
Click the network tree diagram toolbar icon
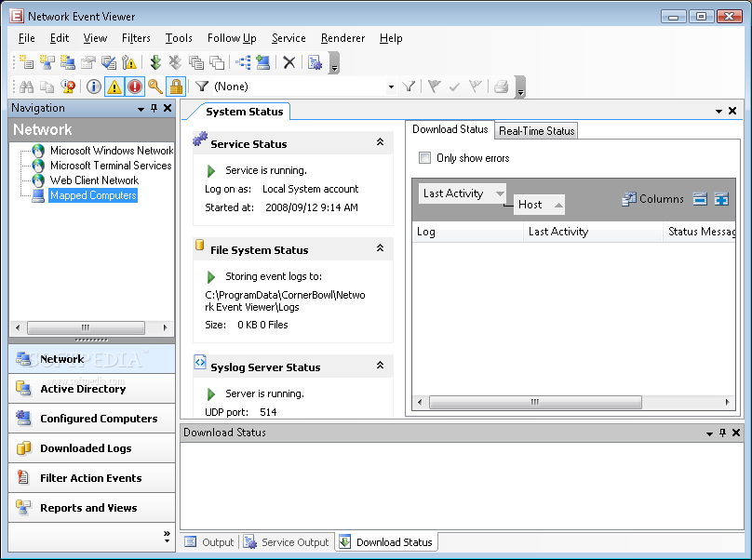coord(243,62)
